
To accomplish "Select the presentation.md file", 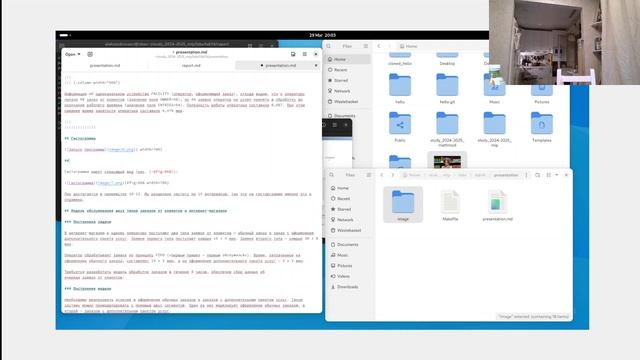I will tap(498, 205).
